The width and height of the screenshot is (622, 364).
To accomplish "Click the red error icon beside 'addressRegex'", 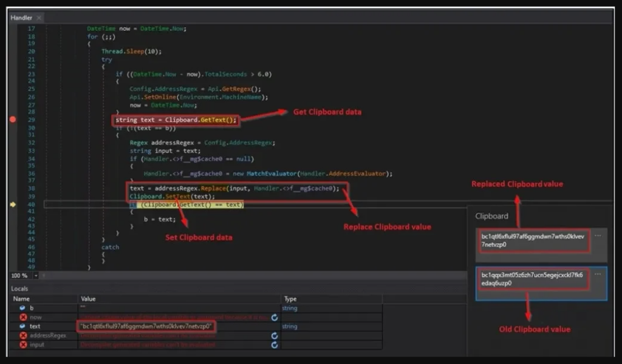I will pyautogui.click(x=23, y=335).
